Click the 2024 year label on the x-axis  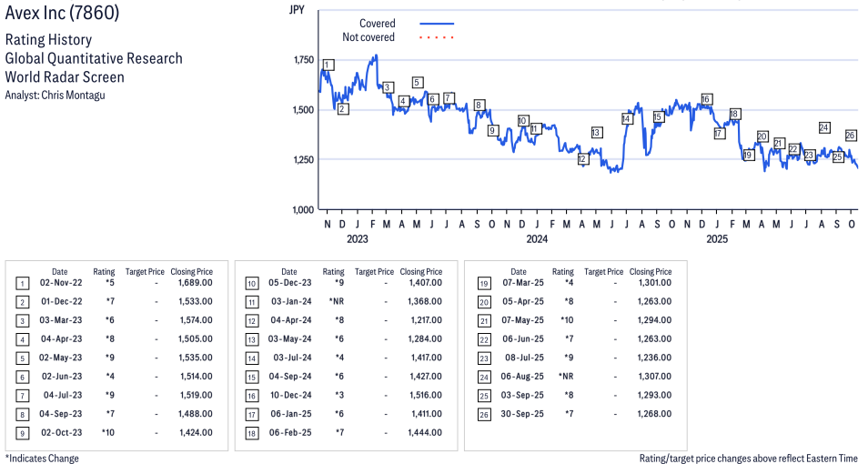(536, 239)
